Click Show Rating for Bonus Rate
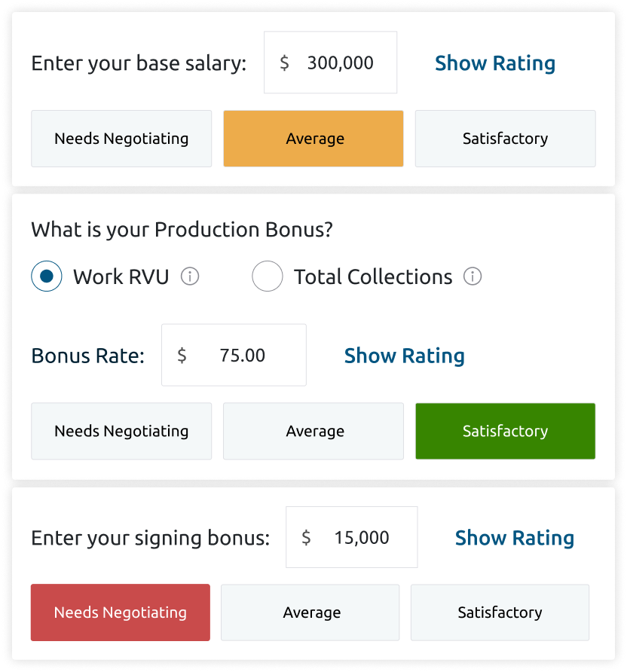This screenshot has width=627, height=672. (x=404, y=356)
